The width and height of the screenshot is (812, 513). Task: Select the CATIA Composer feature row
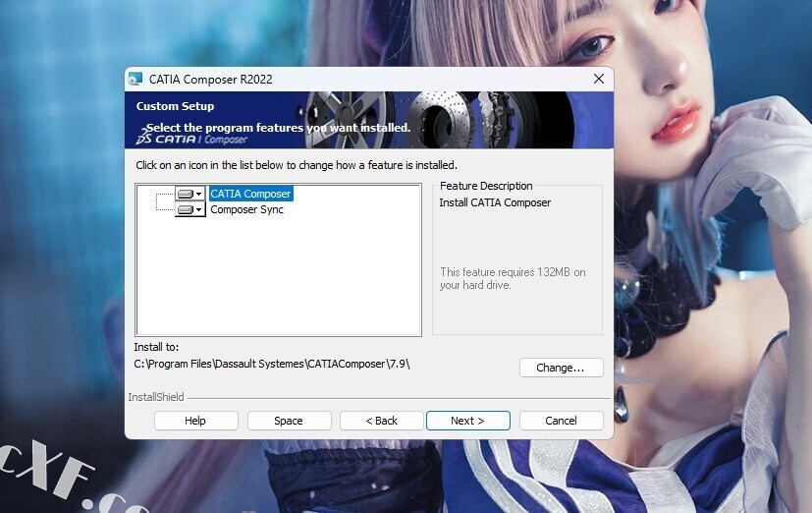(x=250, y=194)
